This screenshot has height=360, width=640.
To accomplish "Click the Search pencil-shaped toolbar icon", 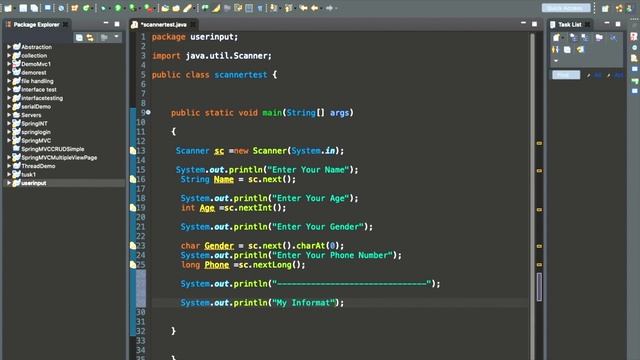I will pyautogui.click(x=187, y=8).
